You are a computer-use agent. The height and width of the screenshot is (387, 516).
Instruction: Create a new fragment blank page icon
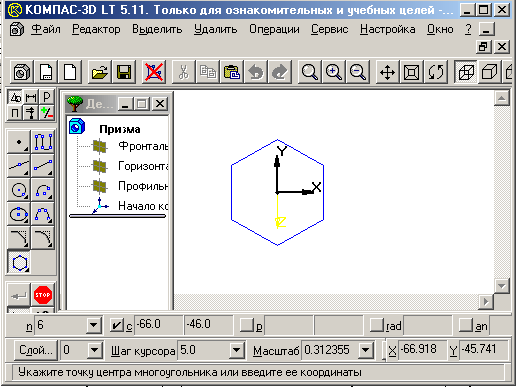pyautogui.click(x=70, y=72)
